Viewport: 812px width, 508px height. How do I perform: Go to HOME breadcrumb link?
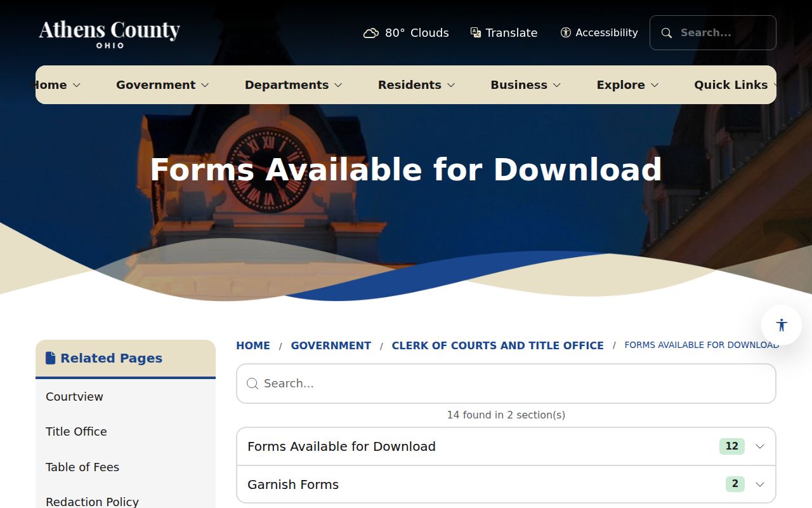(x=253, y=345)
